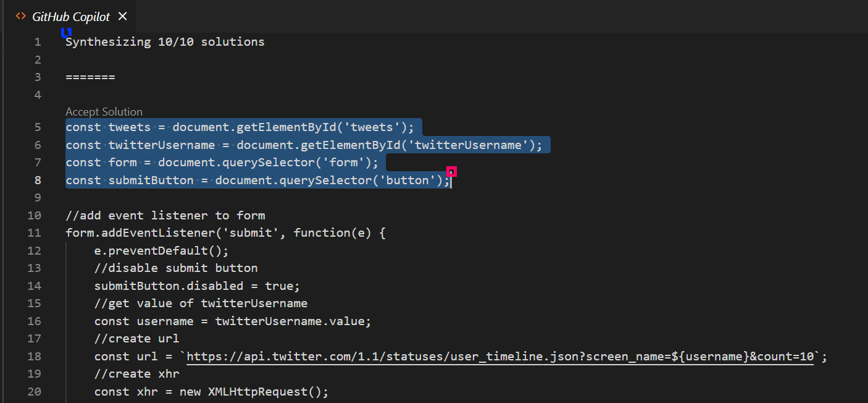Click the blue collaborator cursor marker above line 1
Viewport: 868px width, 403px height.
tap(66, 33)
